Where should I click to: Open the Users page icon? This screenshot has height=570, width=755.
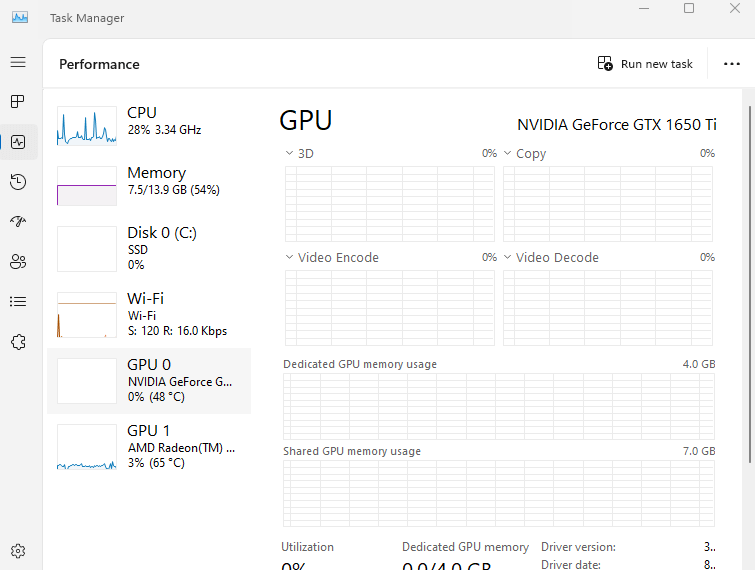click(x=18, y=261)
